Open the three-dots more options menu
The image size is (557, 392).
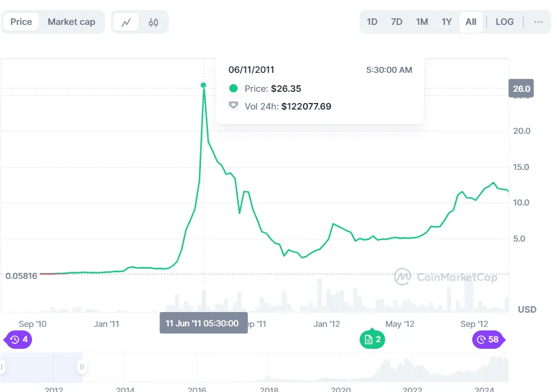coord(538,22)
